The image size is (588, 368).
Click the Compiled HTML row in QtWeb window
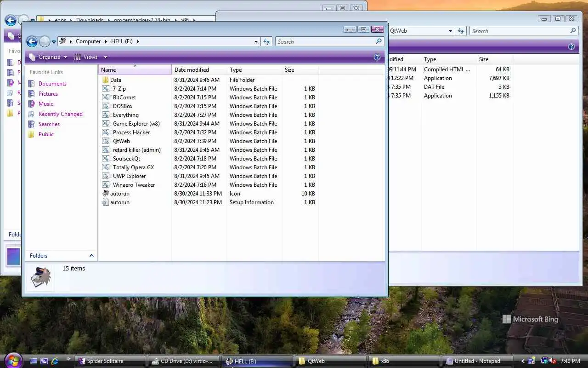click(x=450, y=69)
